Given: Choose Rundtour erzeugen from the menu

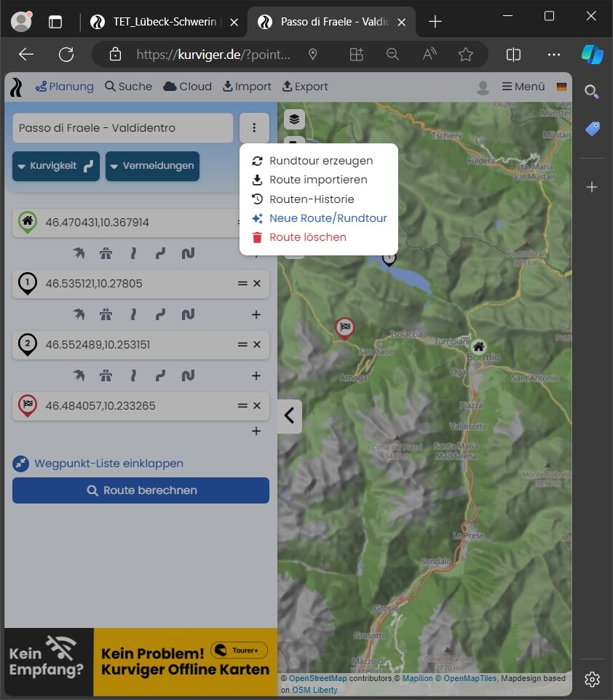Looking at the screenshot, I should 320,161.
